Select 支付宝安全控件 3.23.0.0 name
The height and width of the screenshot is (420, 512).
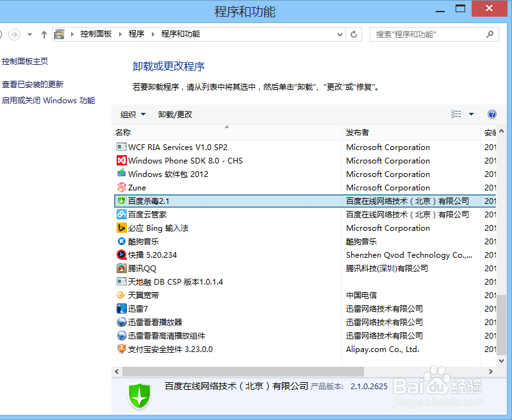[170, 349]
